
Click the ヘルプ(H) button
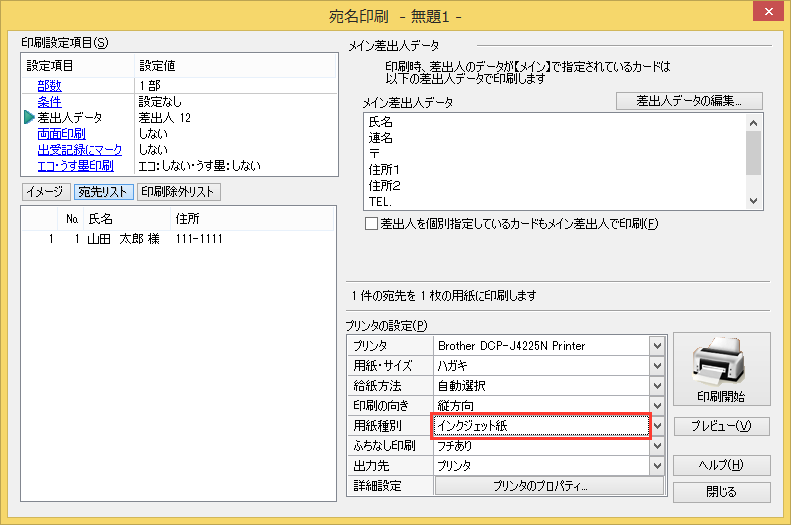click(x=721, y=465)
